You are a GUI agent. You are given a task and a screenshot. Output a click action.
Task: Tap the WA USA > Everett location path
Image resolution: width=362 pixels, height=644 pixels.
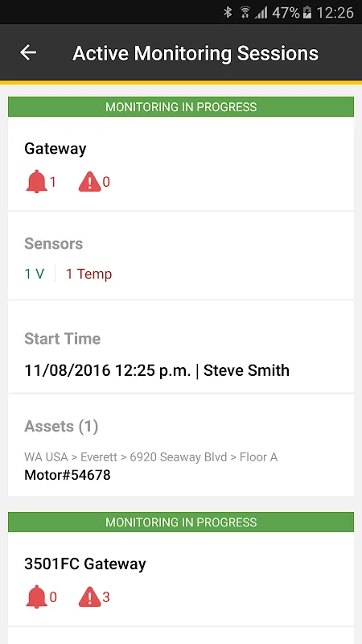(x=151, y=457)
